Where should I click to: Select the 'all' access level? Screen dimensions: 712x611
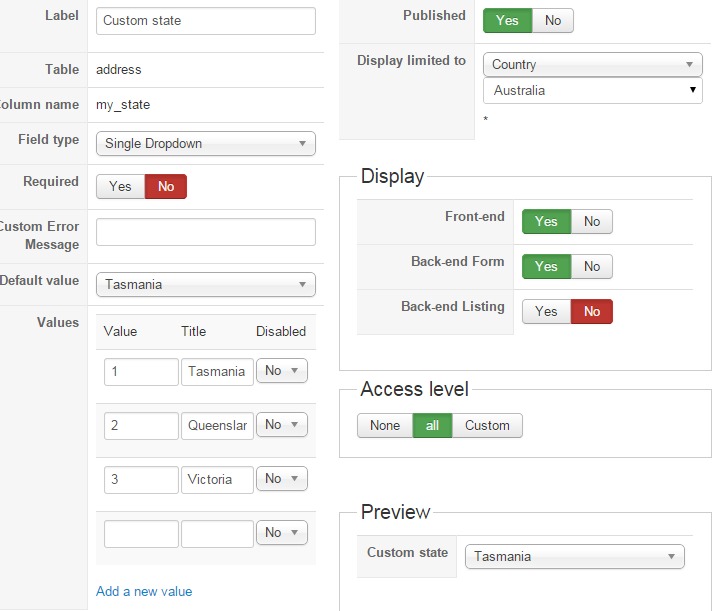coord(432,425)
